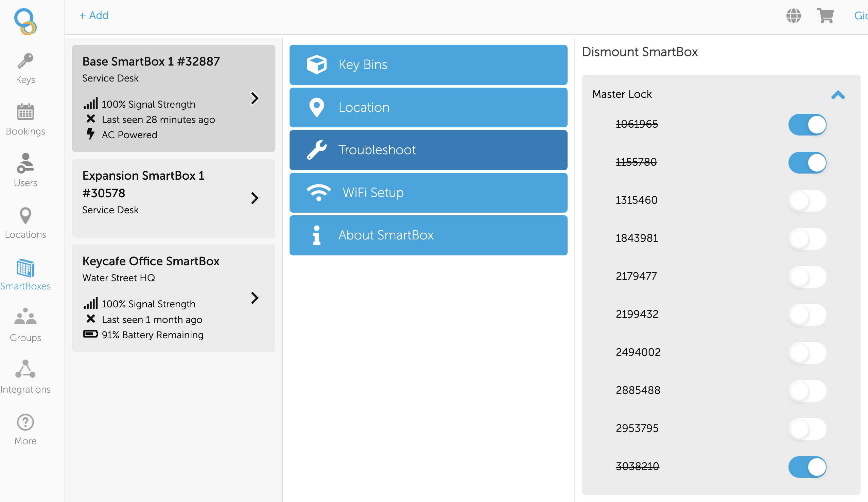Select the SmartBoxes sidebar icon
Viewport: 868px width, 502px height.
[x=25, y=270]
